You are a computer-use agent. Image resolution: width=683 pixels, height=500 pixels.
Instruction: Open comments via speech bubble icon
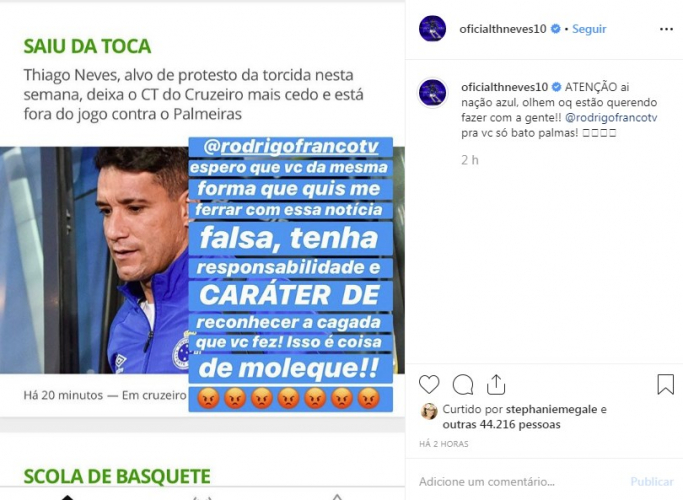(463, 385)
